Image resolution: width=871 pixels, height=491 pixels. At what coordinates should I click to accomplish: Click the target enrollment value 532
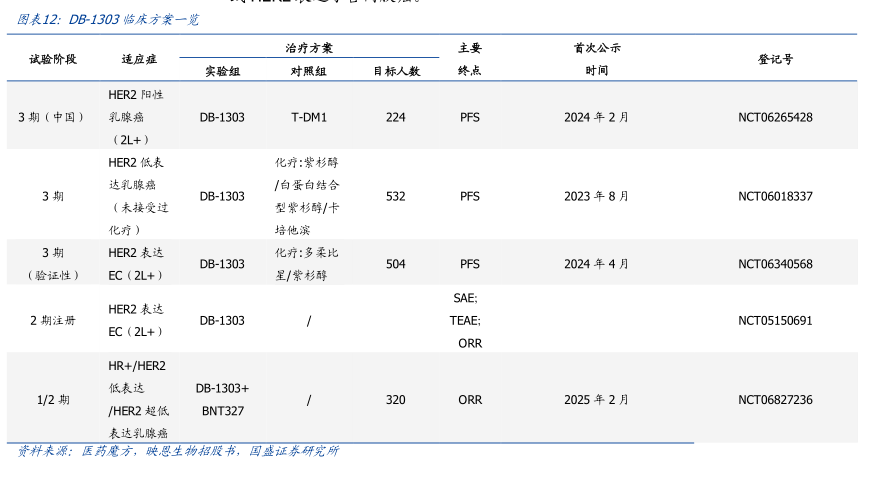[396, 196]
